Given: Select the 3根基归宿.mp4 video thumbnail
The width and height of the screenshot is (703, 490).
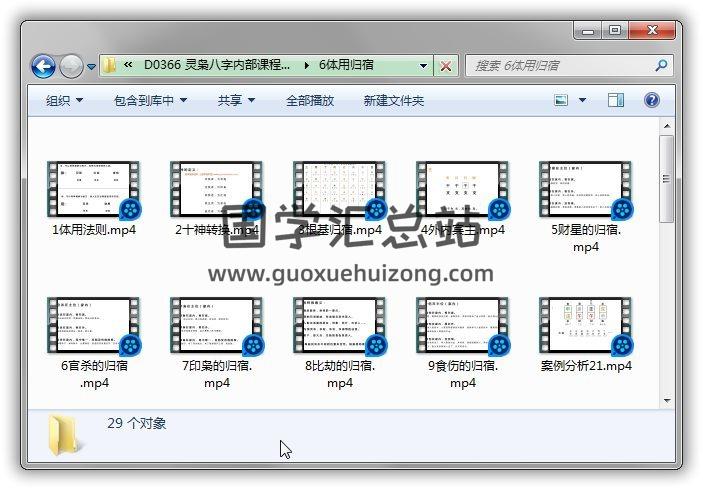Looking at the screenshot, I should [339, 190].
